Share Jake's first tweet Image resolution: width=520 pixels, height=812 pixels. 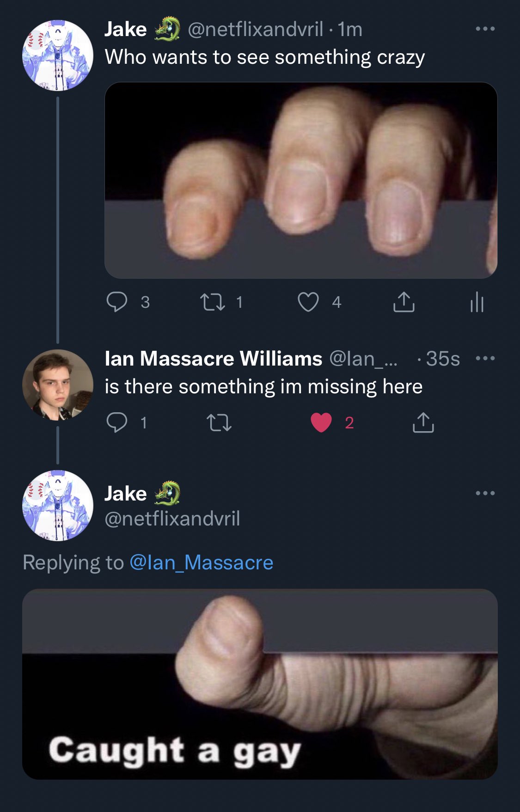(404, 302)
